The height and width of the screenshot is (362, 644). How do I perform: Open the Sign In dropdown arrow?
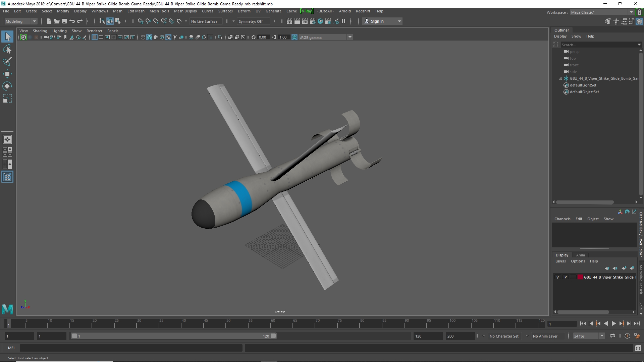click(399, 21)
